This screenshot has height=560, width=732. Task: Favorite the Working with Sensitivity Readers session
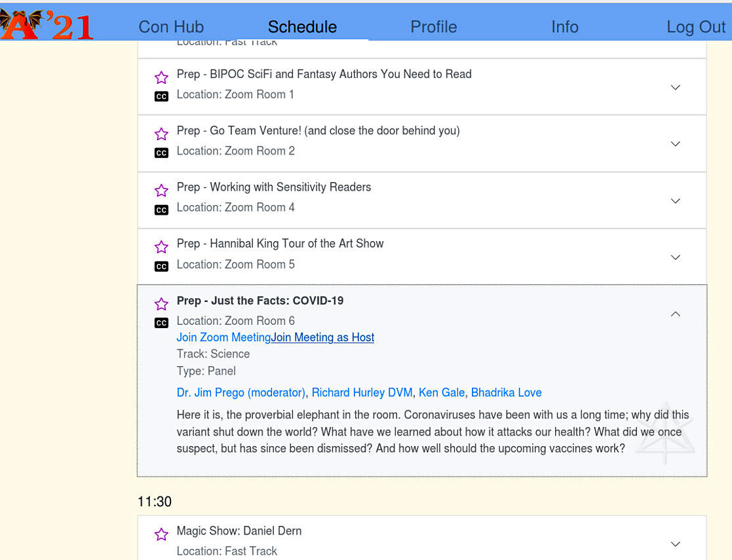(161, 191)
